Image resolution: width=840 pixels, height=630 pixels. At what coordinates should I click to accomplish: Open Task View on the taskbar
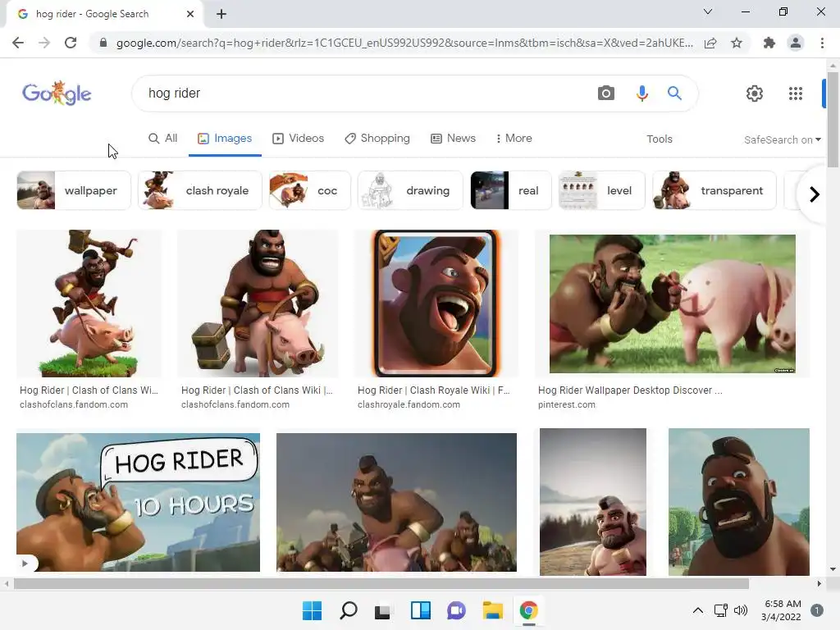click(382, 610)
